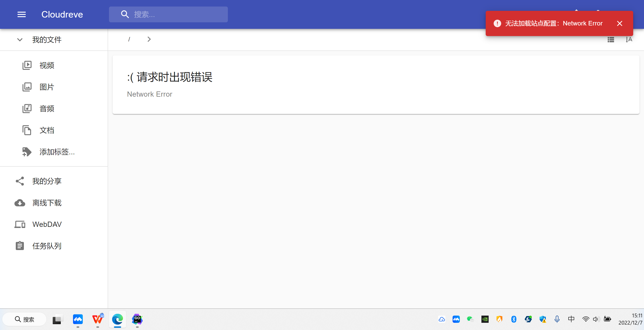The image size is (644, 330).
Task: Click the 无法加载站点配置 error message
Action: point(554,23)
